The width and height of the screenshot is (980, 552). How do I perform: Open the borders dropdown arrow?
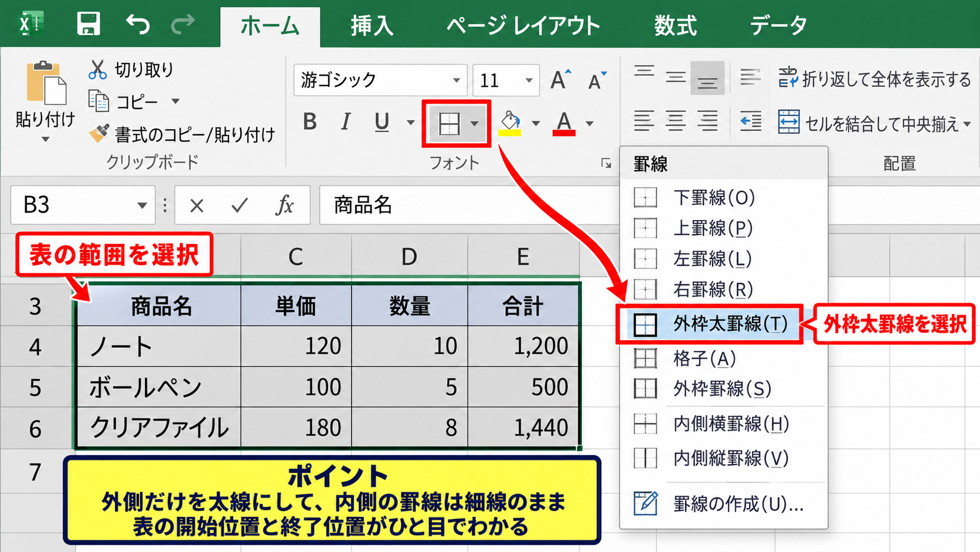tap(474, 124)
